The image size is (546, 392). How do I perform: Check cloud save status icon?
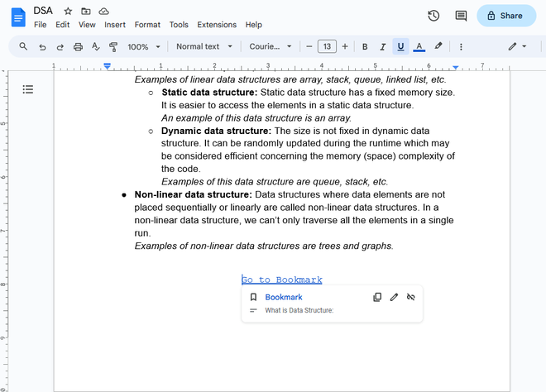pyautogui.click(x=103, y=11)
